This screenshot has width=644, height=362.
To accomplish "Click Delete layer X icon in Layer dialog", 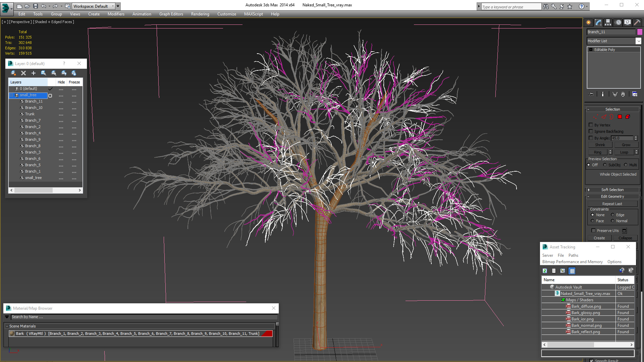I will (23, 73).
